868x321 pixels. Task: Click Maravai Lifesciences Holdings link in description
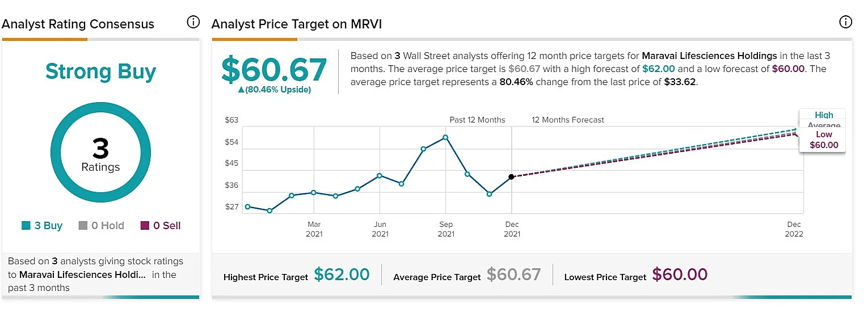(709, 56)
